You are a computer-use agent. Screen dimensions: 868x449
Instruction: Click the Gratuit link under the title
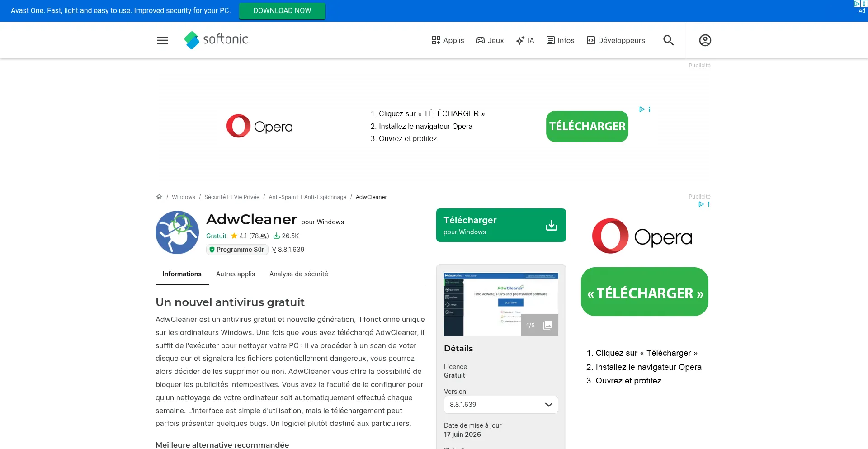[216, 236]
